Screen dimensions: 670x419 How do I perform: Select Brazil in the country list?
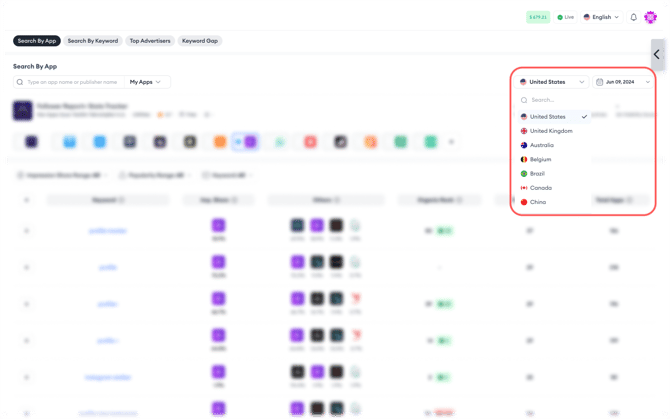tap(537, 174)
